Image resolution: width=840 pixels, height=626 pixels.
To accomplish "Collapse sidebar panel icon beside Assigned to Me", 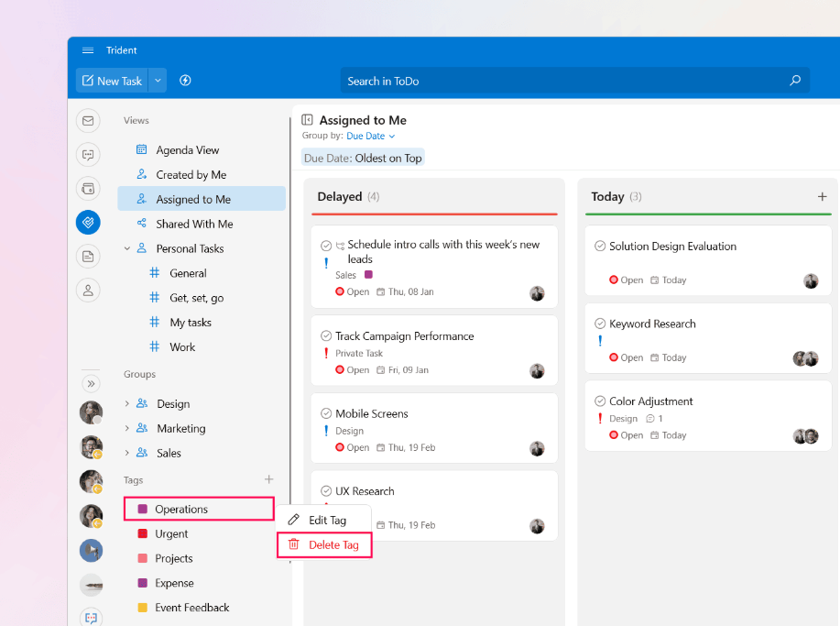I will 307,119.
